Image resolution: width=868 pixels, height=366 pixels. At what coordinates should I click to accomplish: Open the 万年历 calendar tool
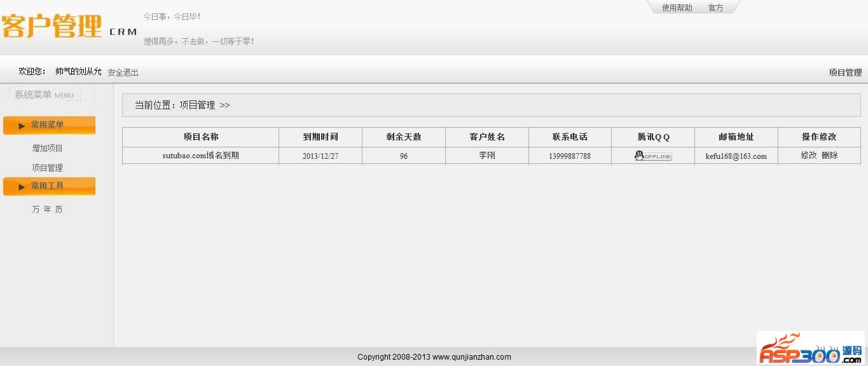[48, 209]
